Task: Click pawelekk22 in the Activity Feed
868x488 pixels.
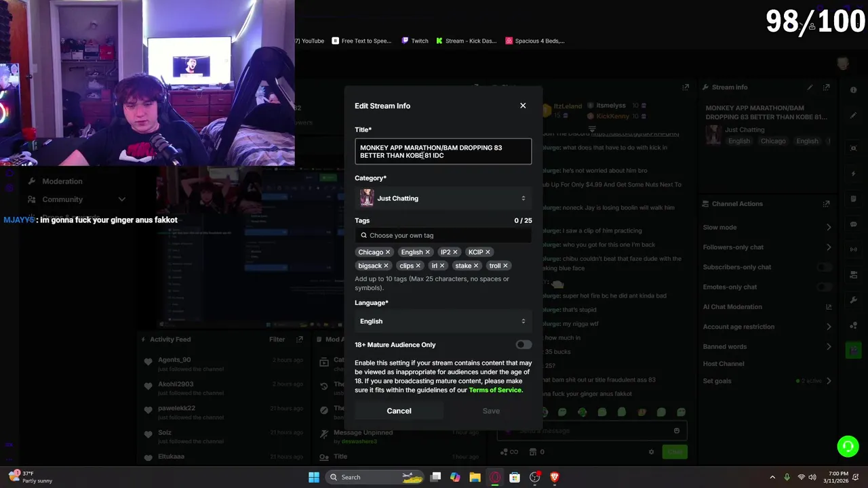Action: (176, 409)
